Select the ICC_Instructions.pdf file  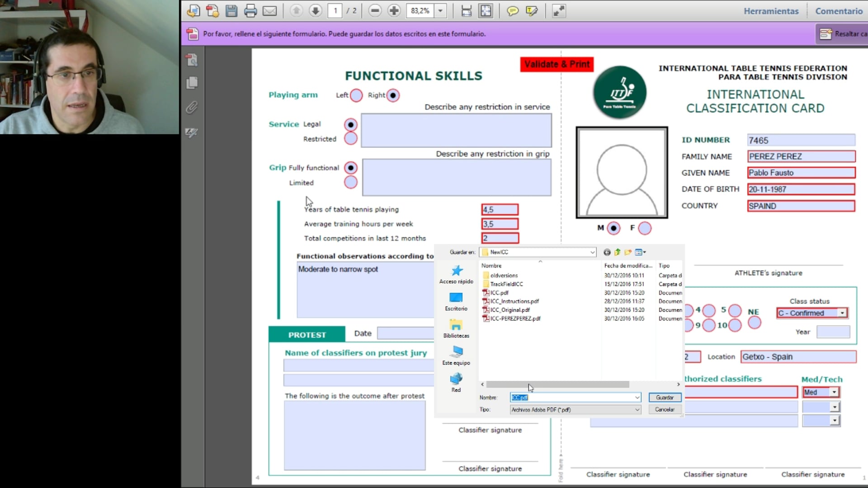514,301
